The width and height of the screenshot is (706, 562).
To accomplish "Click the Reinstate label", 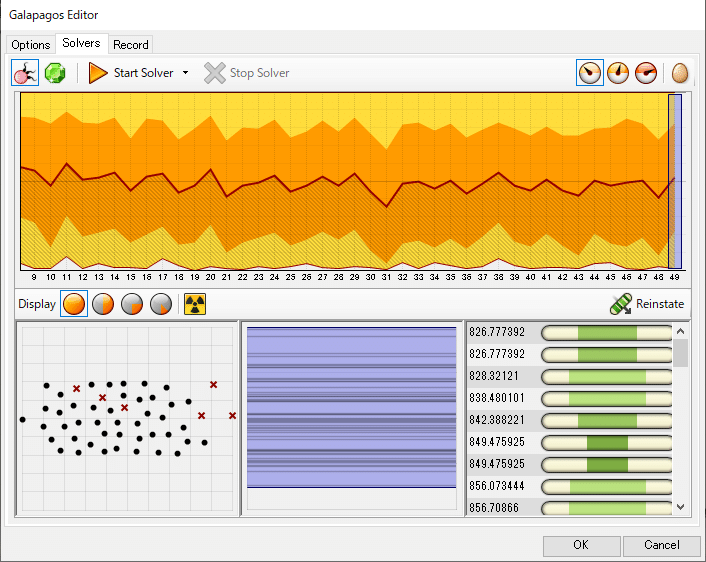I will pyautogui.click(x=660, y=304).
